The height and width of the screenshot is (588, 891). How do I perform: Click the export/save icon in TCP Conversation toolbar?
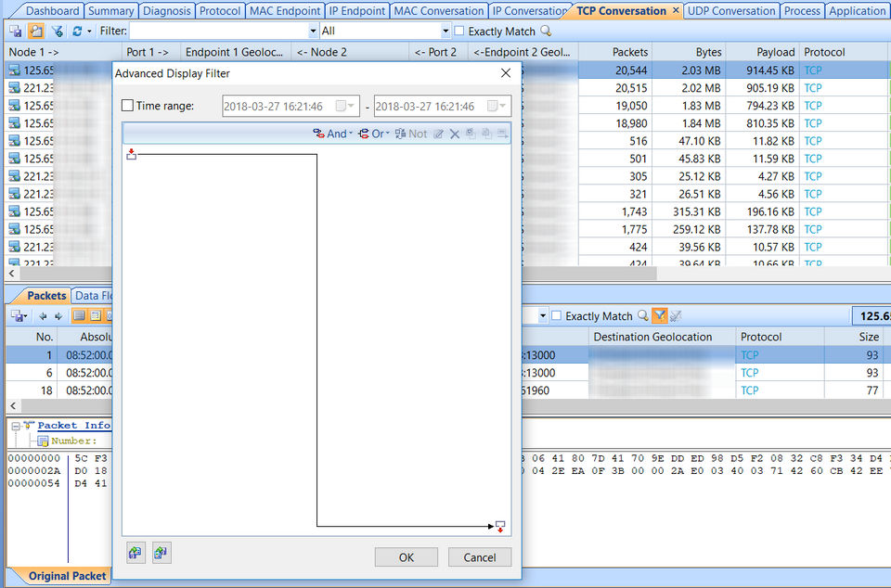click(x=16, y=32)
